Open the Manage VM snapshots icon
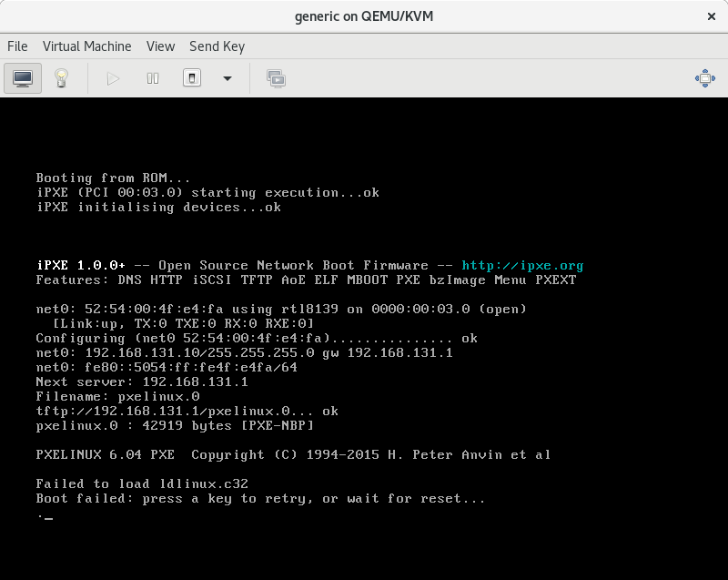 pos(277,78)
